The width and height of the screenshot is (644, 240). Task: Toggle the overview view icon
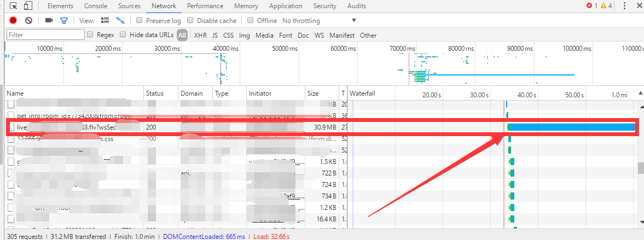tap(120, 21)
